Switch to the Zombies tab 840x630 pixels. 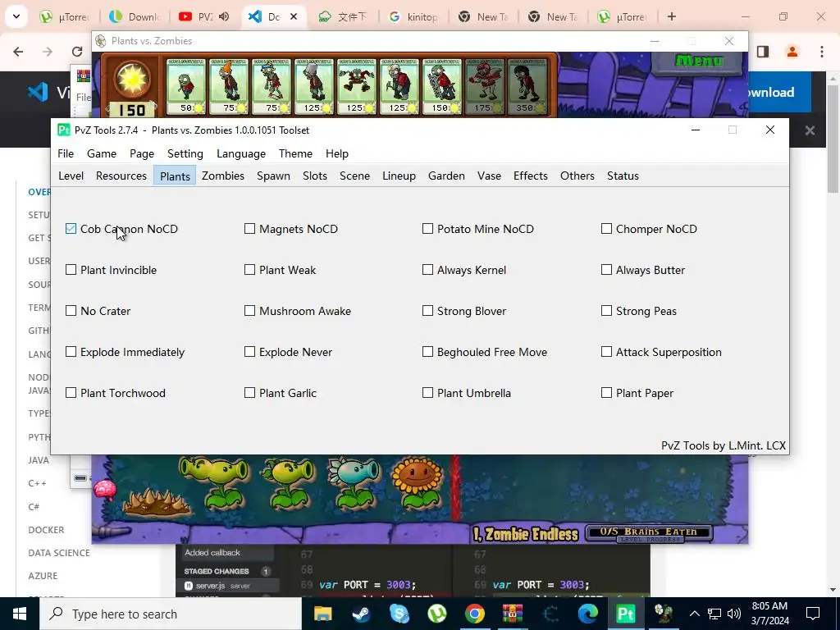[223, 176]
